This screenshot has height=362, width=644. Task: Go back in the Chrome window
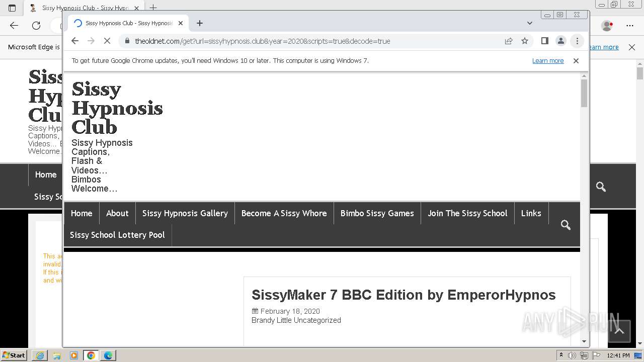pyautogui.click(x=75, y=41)
